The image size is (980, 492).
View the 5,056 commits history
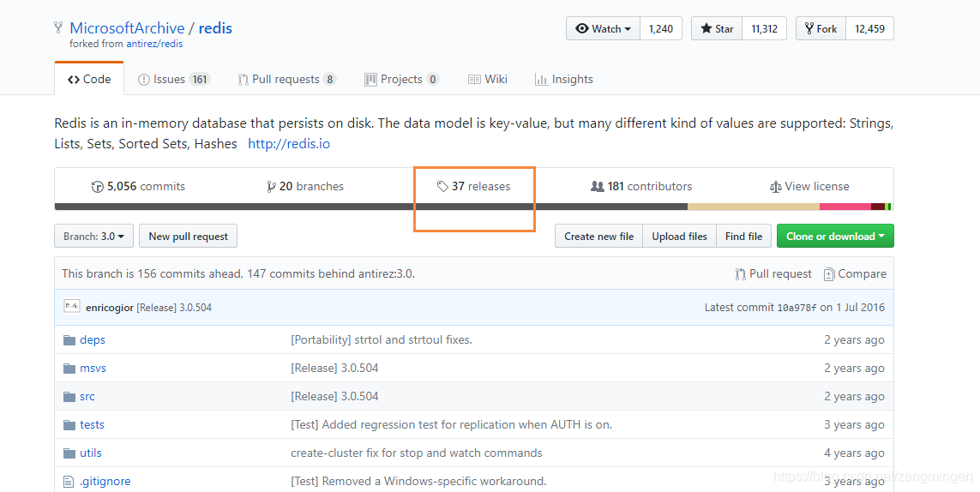[138, 186]
